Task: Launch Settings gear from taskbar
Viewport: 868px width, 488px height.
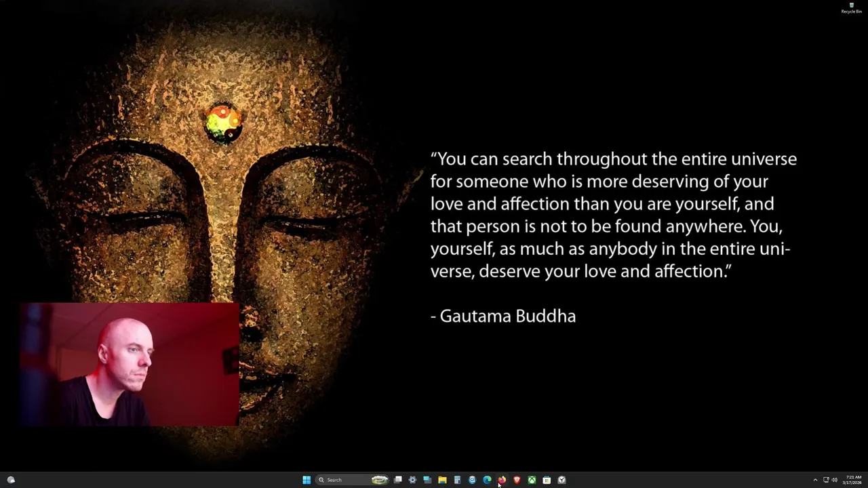Action: coord(412,480)
